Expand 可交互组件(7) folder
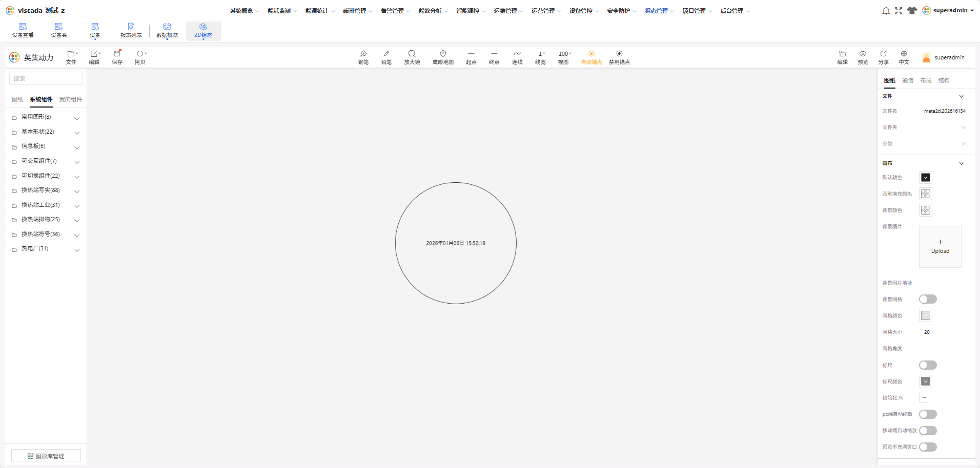The height and width of the screenshot is (468, 980). point(46,161)
